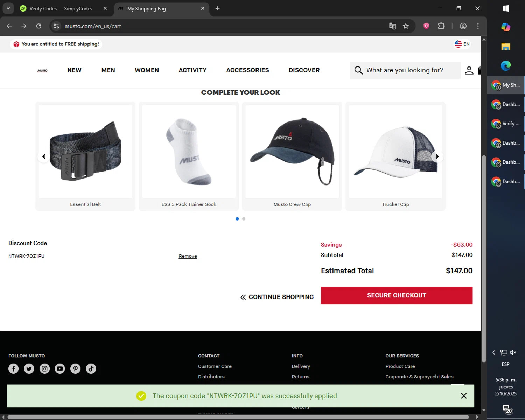
Task: Click CONTINUE SHOPPING link
Action: click(x=277, y=297)
